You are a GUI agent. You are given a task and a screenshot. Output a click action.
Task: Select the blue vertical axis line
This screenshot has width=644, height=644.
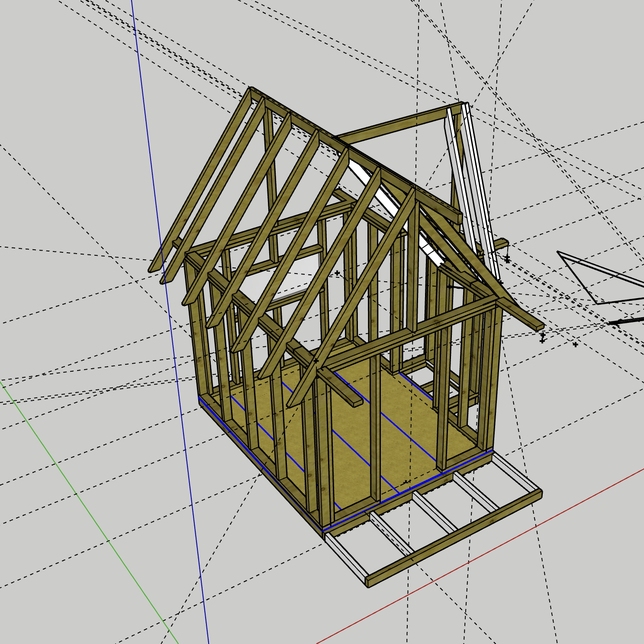(171, 322)
